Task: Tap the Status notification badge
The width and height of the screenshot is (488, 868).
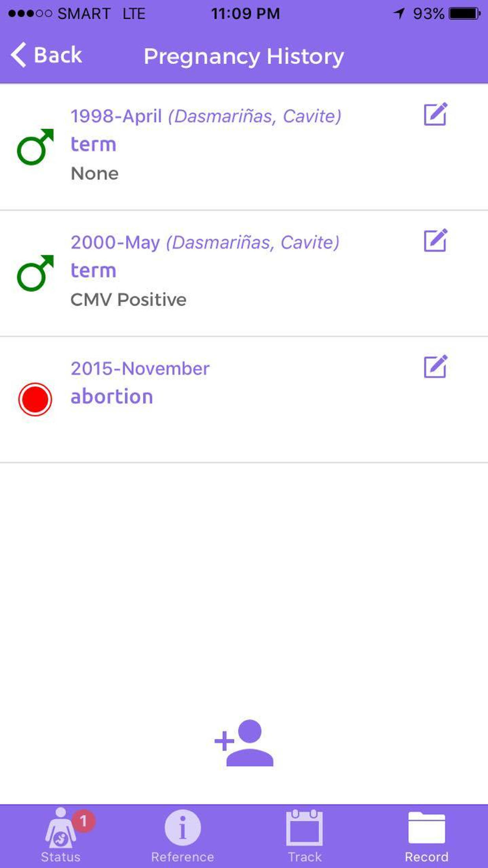Action: [83, 821]
